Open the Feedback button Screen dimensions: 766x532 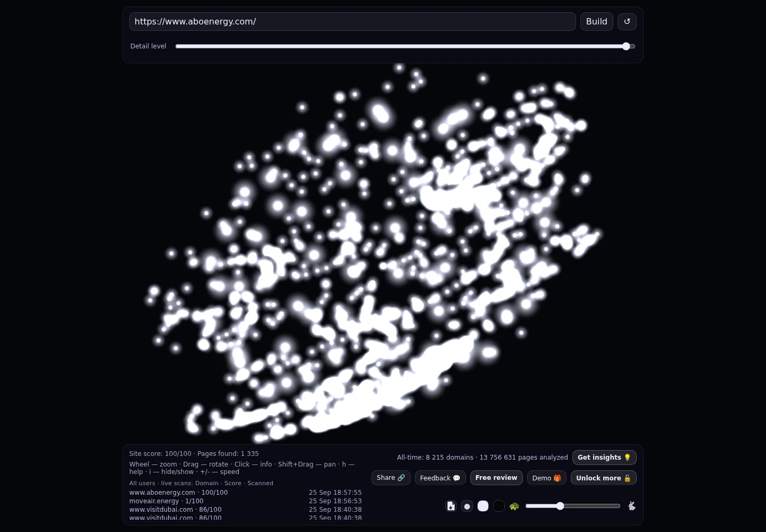pos(440,478)
